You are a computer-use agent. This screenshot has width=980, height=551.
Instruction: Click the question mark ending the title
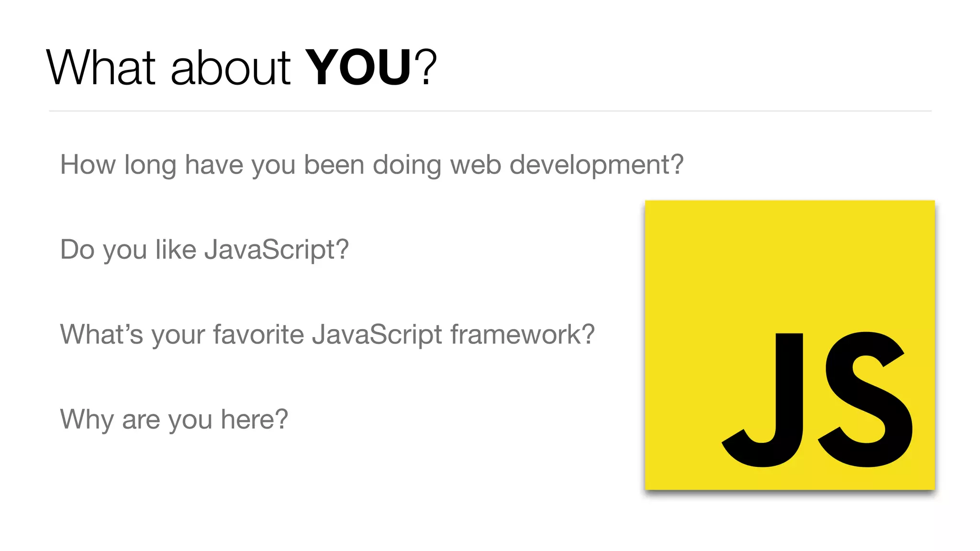[425, 68]
